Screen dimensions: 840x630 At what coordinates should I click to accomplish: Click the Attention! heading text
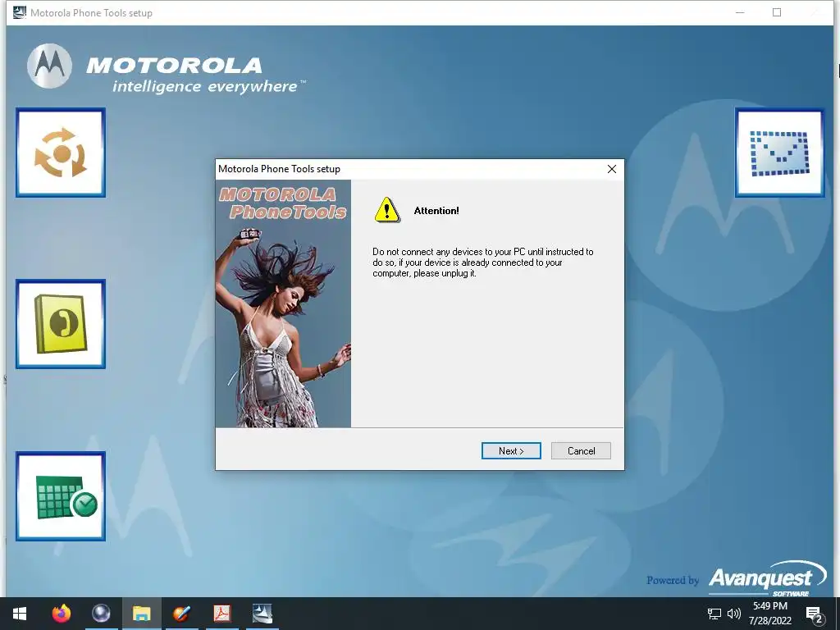(x=436, y=211)
